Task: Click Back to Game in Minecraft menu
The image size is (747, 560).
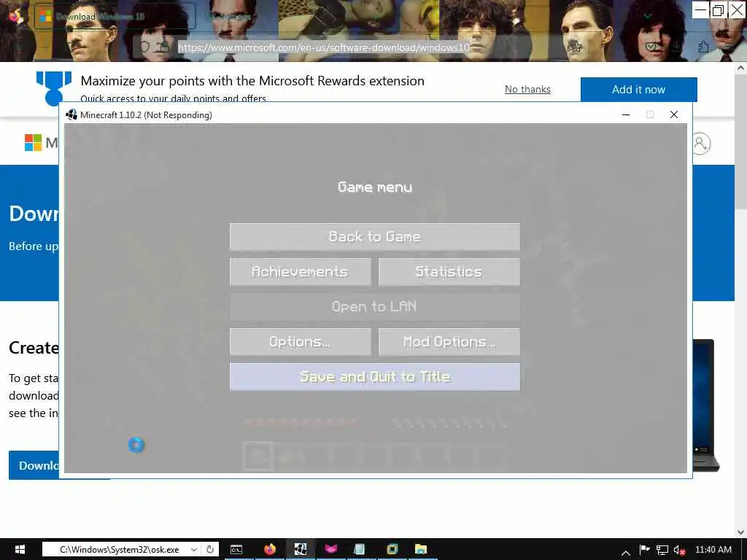Action: click(x=374, y=237)
